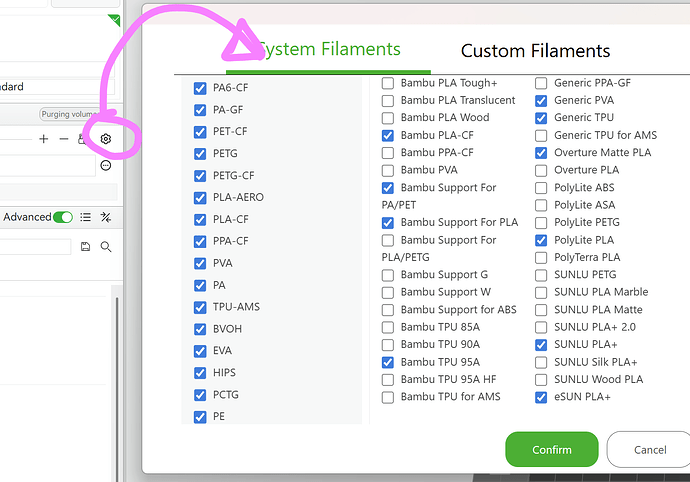Image resolution: width=690 pixels, height=482 pixels.
Task: Enable Bambu Support for ABS
Action: [x=388, y=310]
